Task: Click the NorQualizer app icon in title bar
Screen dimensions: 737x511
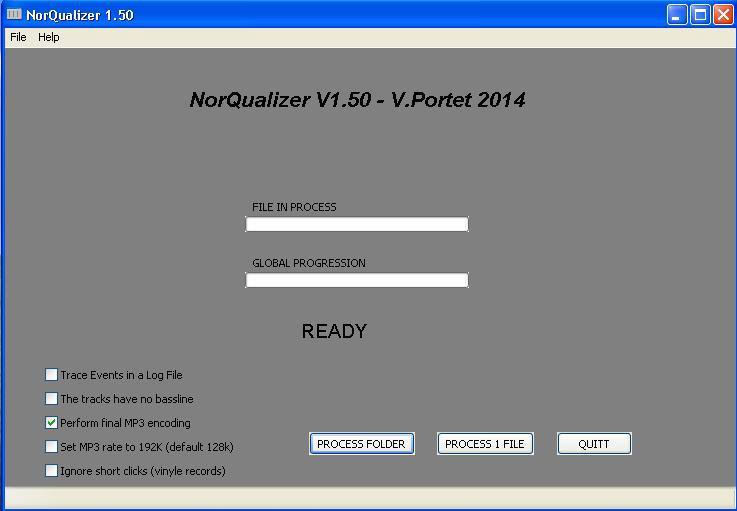Action: [13, 15]
